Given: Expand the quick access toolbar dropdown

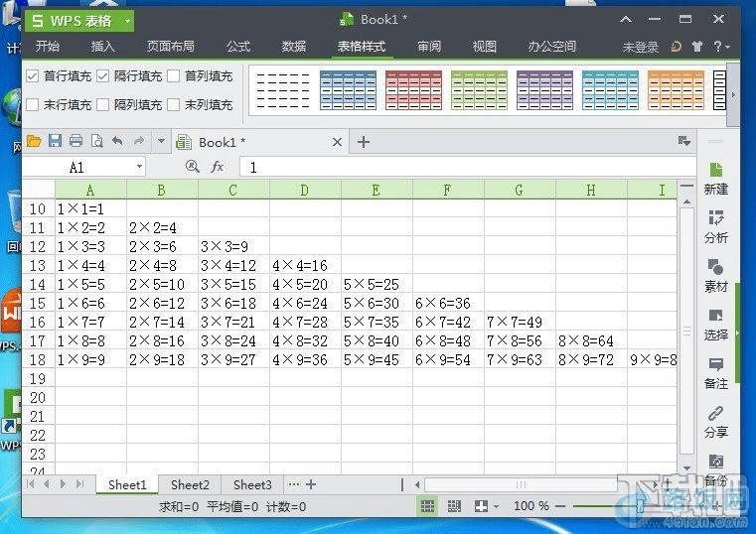Looking at the screenshot, I should tap(161, 141).
